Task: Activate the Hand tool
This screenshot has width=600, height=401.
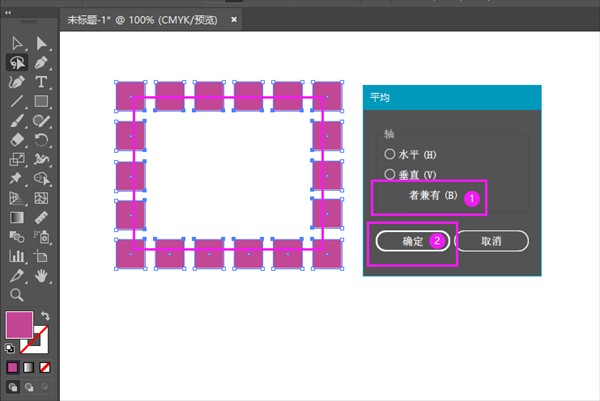Action: pyautogui.click(x=42, y=275)
